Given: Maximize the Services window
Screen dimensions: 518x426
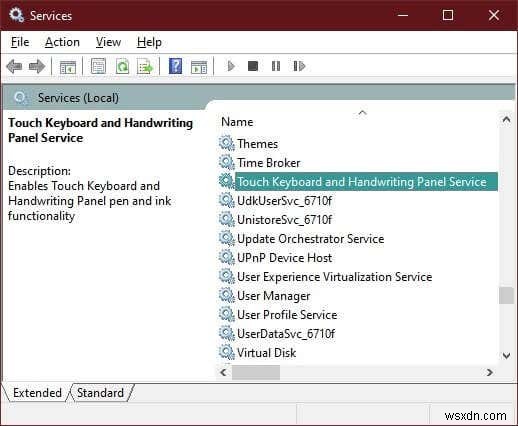Looking at the screenshot, I should [448, 15].
